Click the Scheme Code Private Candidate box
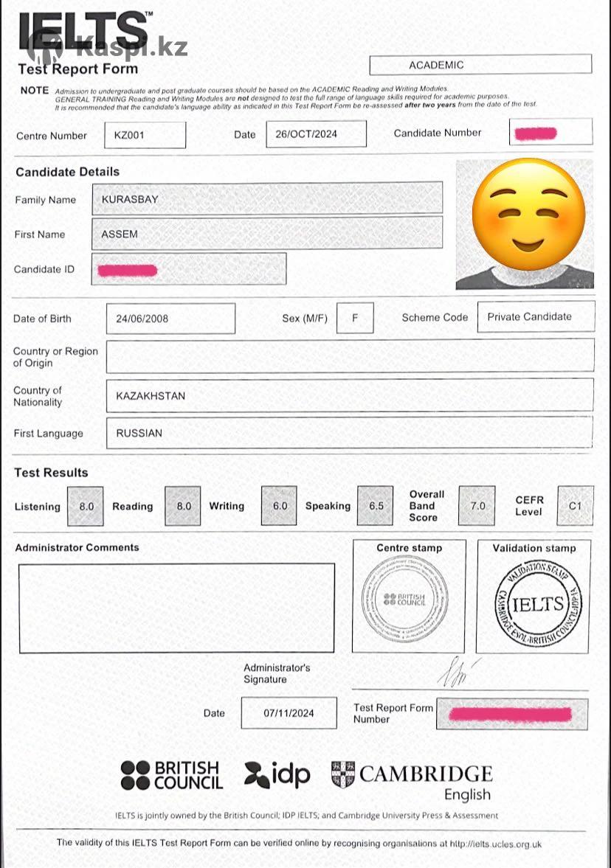The width and height of the screenshot is (611, 868). [x=535, y=317]
